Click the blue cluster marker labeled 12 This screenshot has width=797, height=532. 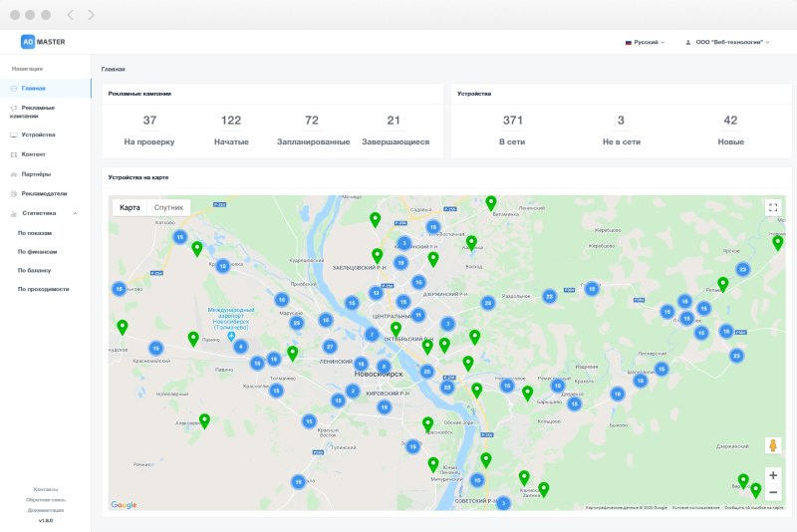tap(376, 293)
